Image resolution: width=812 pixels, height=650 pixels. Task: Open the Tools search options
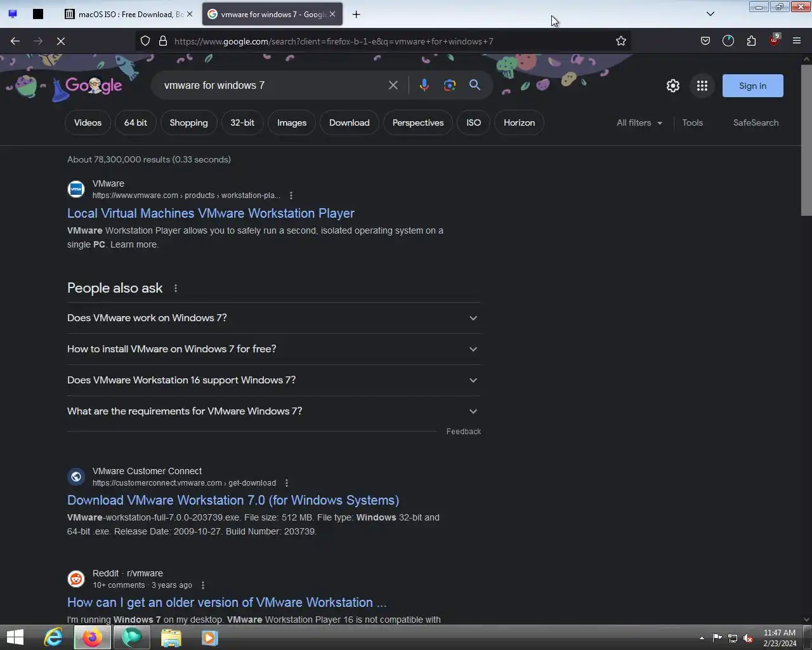point(693,123)
